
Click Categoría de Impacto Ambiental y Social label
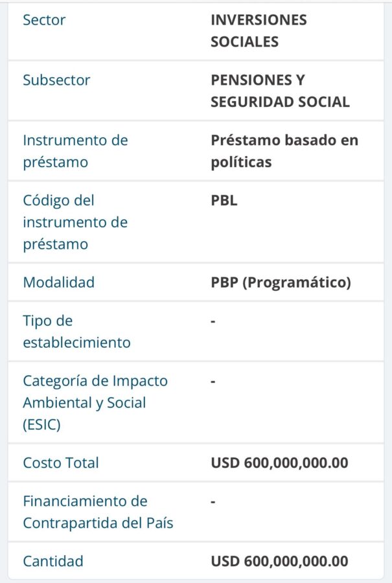[x=95, y=403]
